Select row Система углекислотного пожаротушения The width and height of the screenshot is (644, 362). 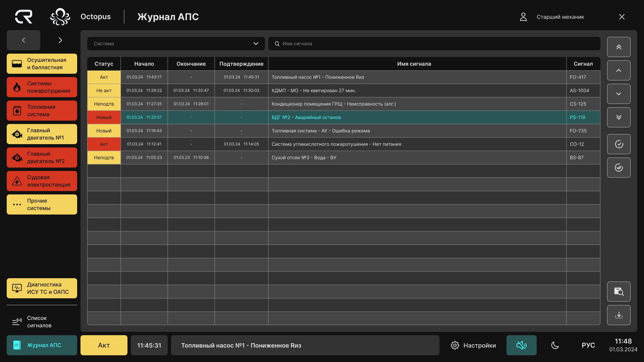pos(344,144)
